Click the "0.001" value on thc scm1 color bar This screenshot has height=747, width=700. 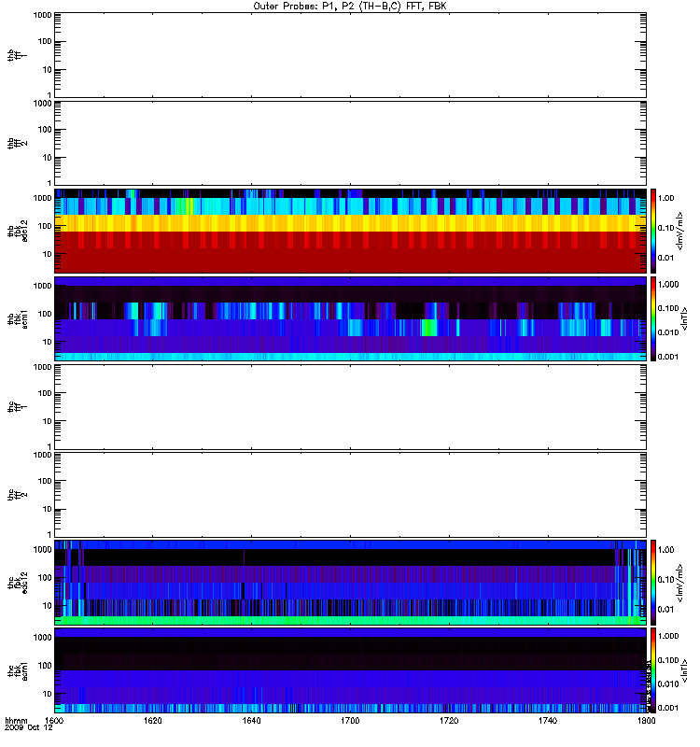point(668,708)
